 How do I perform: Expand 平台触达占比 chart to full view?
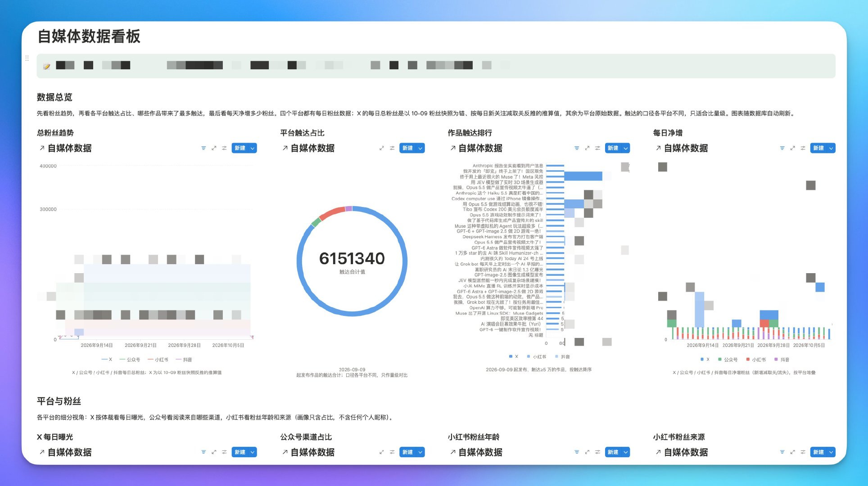[382, 148]
